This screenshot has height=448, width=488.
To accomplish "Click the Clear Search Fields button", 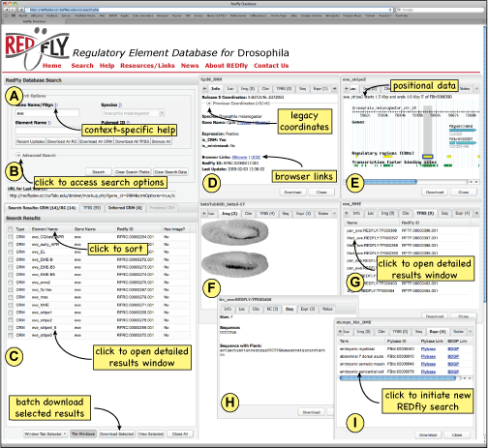I will tap(133, 172).
